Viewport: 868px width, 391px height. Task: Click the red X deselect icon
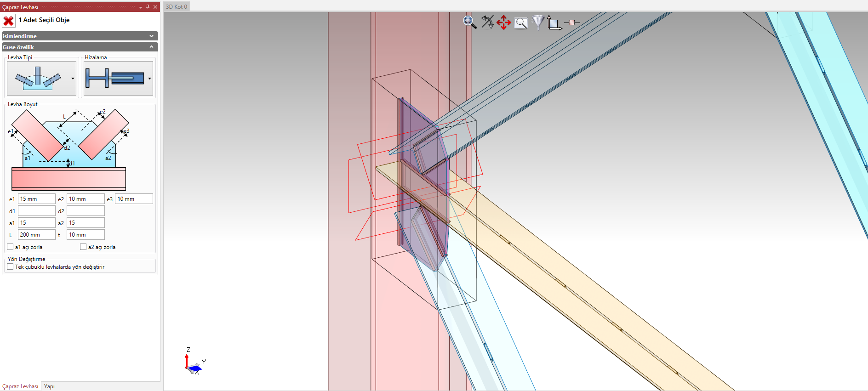(x=8, y=21)
